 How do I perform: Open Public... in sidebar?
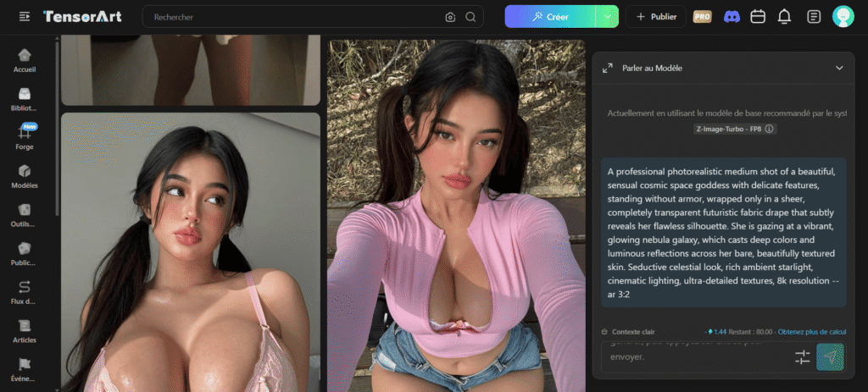[25, 254]
